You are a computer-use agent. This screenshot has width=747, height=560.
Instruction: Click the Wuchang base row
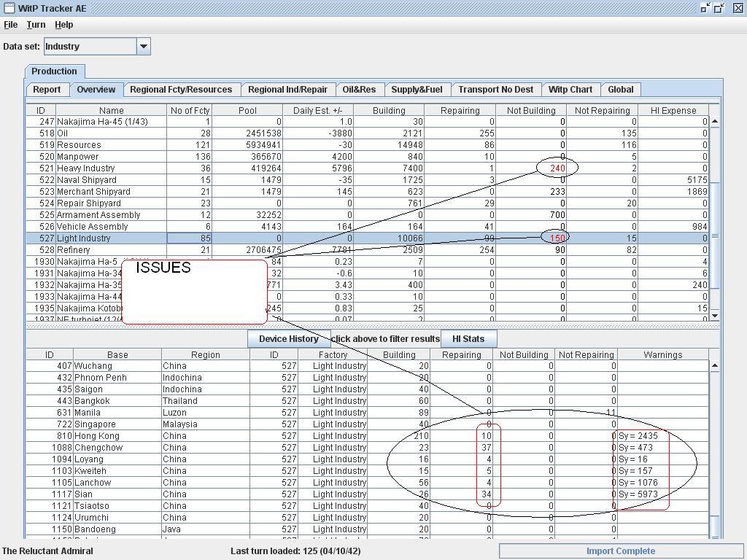367,366
